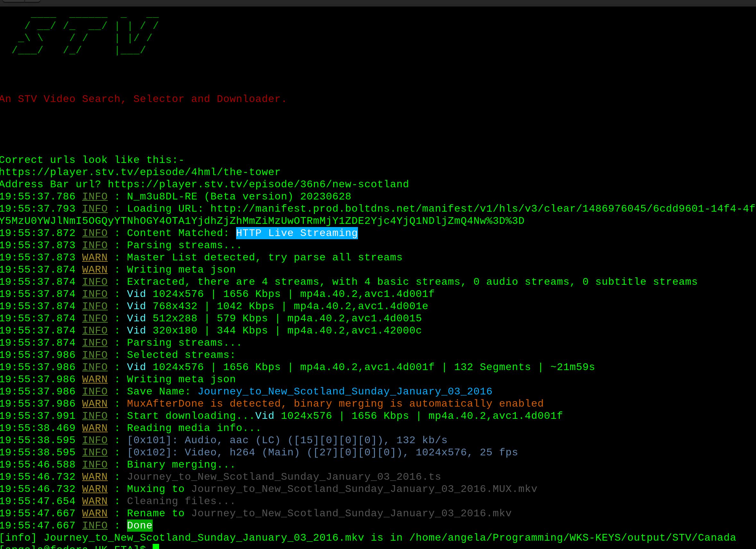
Task: Click the highlighted 'HTTP Live Streaming' text
Action: click(297, 233)
